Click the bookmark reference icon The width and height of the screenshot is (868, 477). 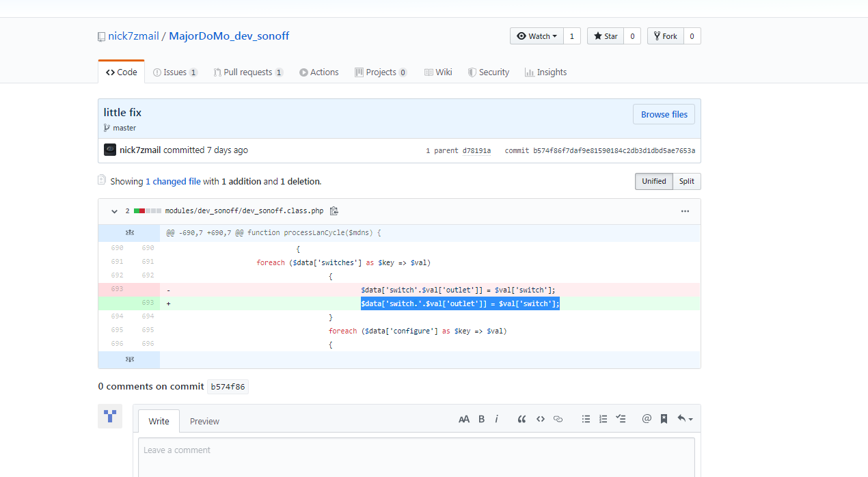pyautogui.click(x=664, y=419)
